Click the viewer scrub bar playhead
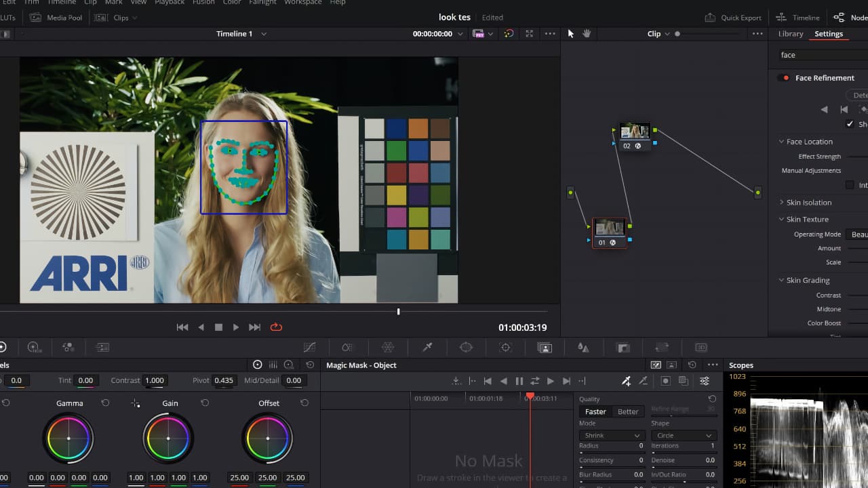The width and height of the screenshot is (868, 488). point(398,312)
